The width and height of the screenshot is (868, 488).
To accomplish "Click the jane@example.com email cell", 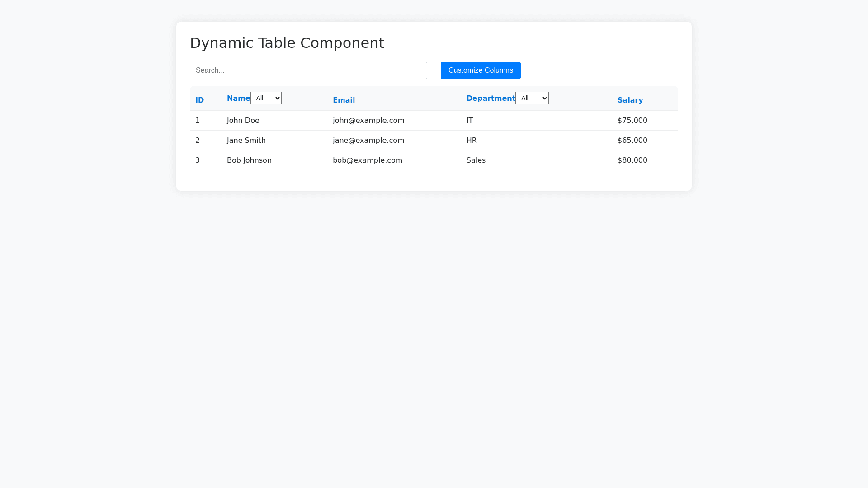I will pyautogui.click(x=368, y=141).
